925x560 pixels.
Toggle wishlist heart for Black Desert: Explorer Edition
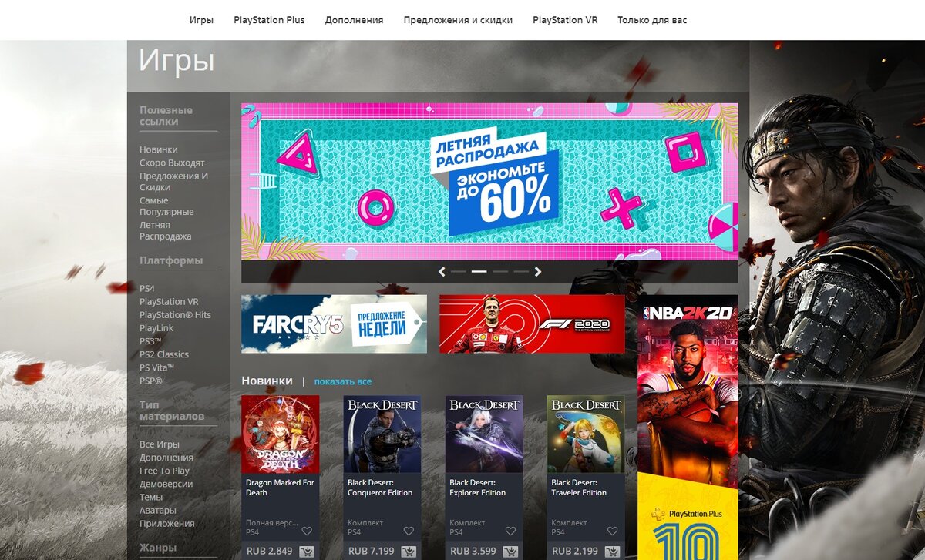pyautogui.click(x=510, y=531)
